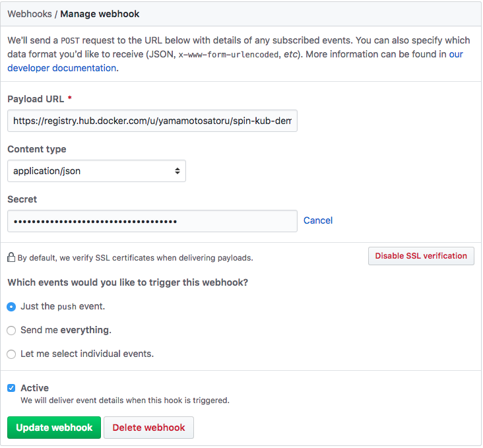Open the Content type dropdown
483x448 pixels.
click(96, 171)
